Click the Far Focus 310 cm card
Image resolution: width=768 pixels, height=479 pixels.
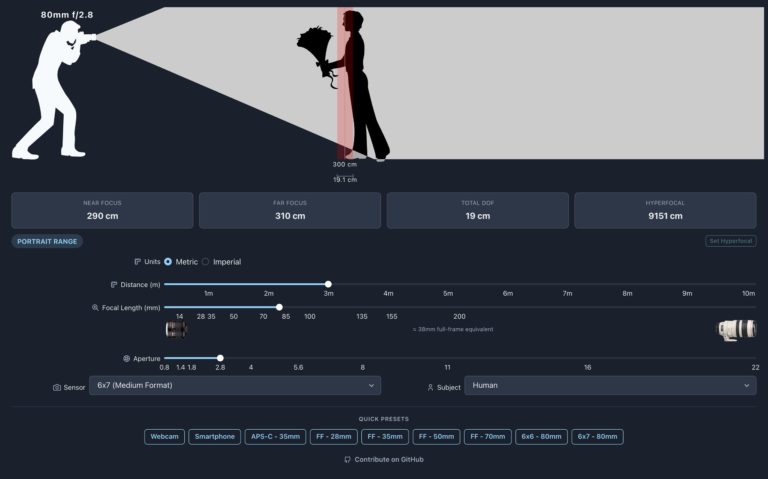pos(290,210)
